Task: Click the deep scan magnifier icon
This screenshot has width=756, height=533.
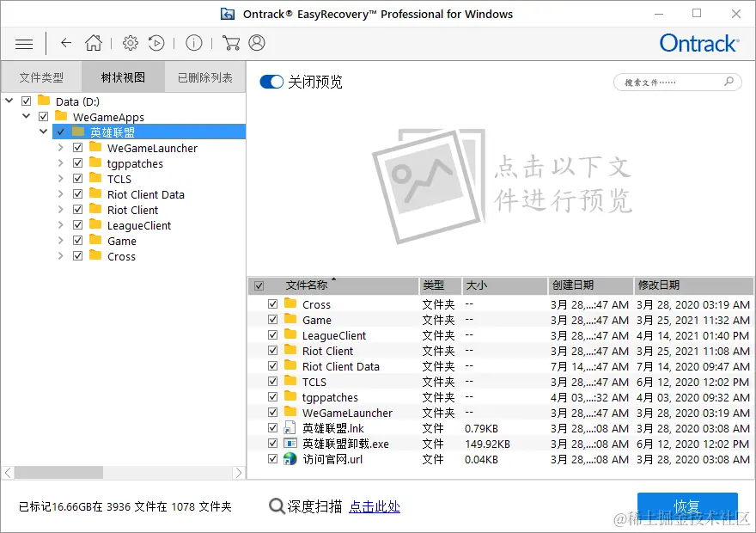Action: (277, 506)
